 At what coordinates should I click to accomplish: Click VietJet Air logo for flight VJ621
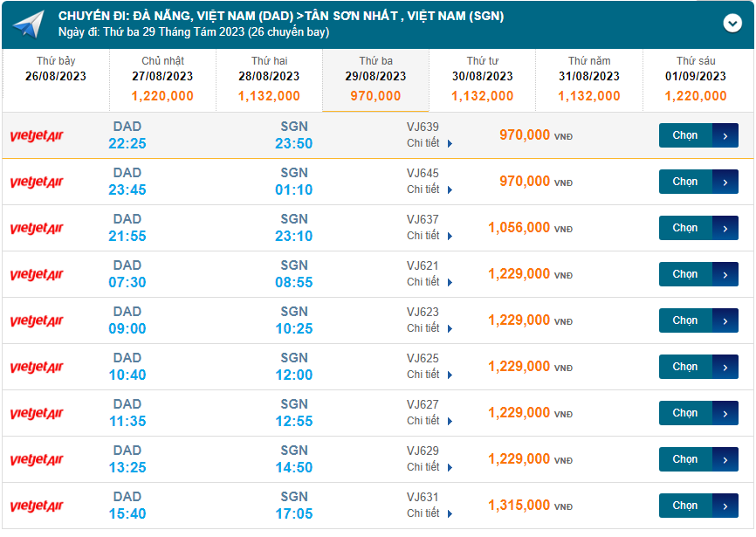37,274
